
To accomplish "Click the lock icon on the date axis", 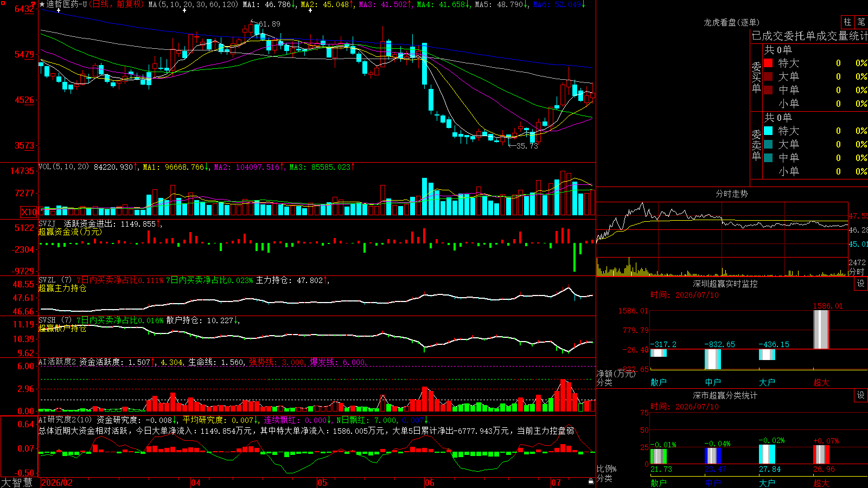I will (x=591, y=481).
